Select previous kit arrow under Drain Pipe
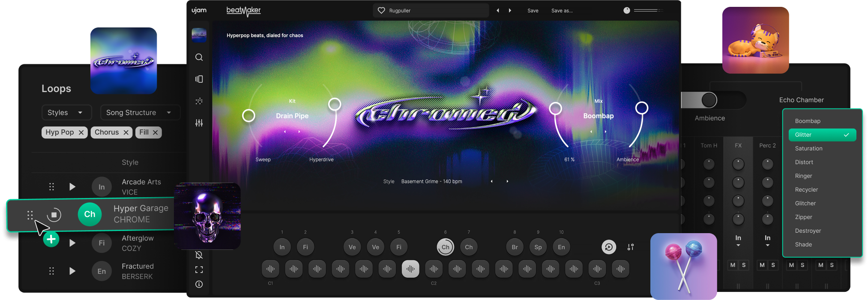 (x=285, y=132)
